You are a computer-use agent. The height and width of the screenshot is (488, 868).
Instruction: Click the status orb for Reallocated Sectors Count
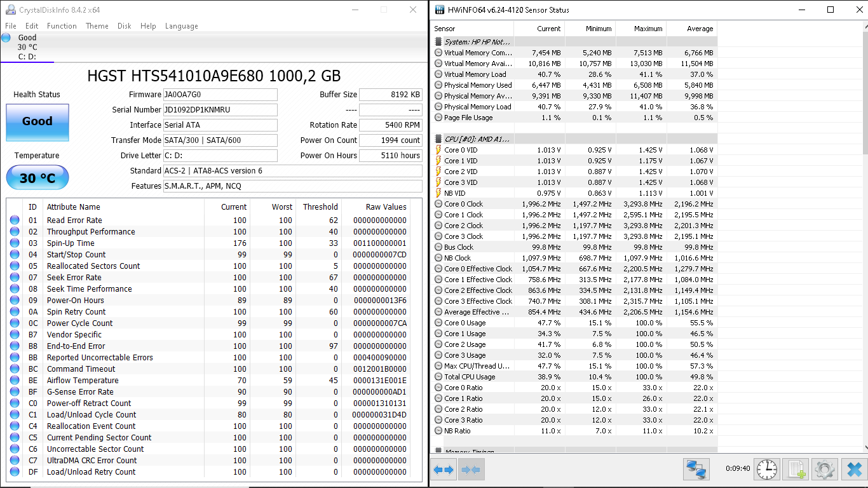[15, 266]
